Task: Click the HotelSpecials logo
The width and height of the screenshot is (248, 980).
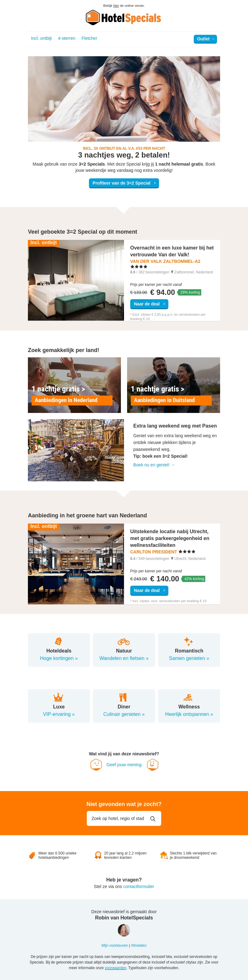Action: [x=124, y=17]
